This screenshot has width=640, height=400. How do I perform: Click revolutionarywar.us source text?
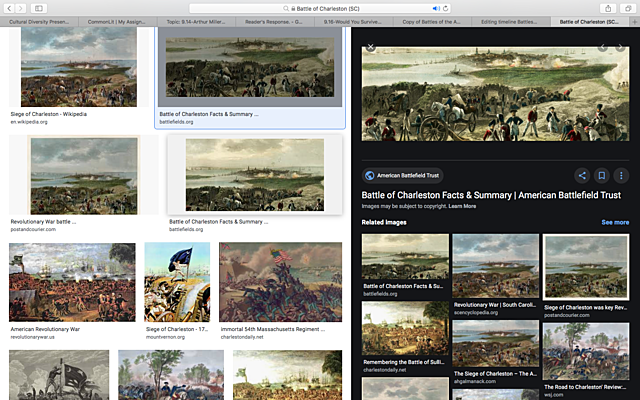coord(32,337)
